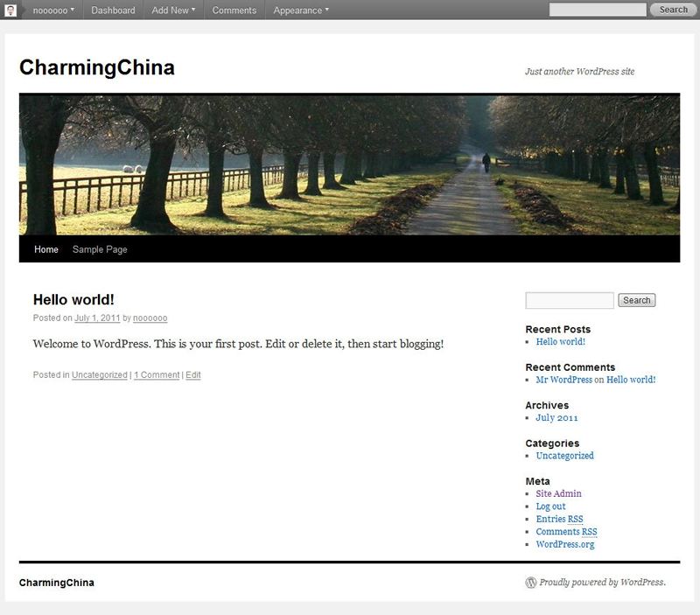Log out using the Meta sidebar link
The width and height of the screenshot is (700, 615).
(x=551, y=506)
